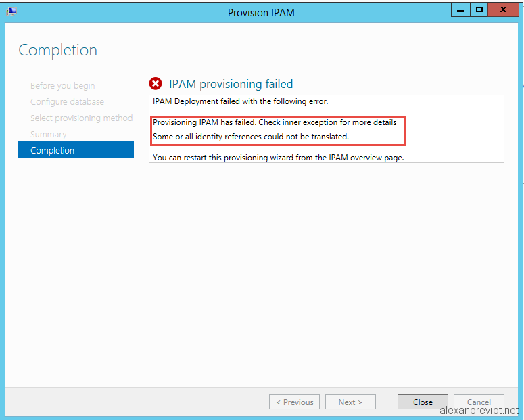Click the Cancel button

pos(479,402)
